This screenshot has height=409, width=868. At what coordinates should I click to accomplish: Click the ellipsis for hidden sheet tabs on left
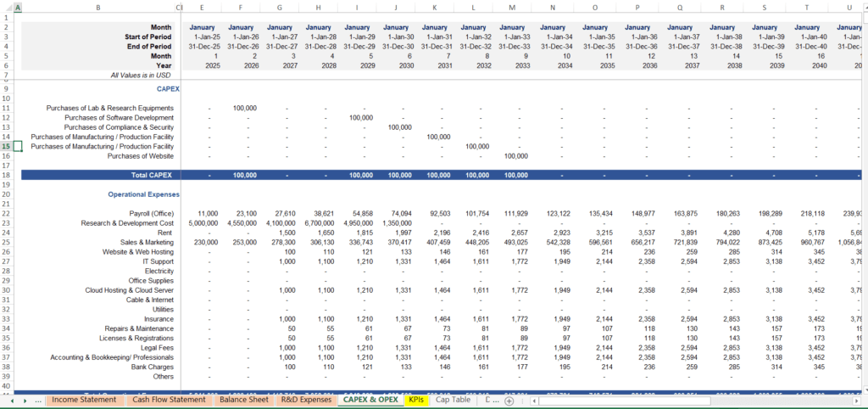click(36, 400)
